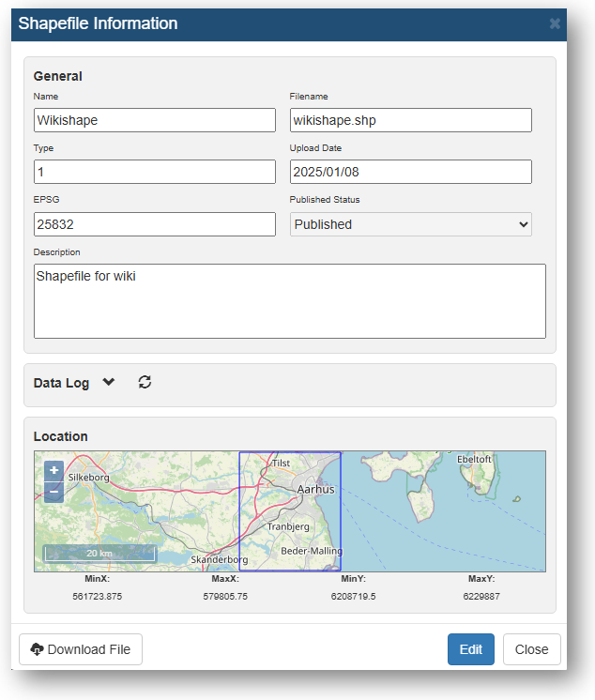Click the Location heading
This screenshot has height=700, width=595.
[x=61, y=436]
